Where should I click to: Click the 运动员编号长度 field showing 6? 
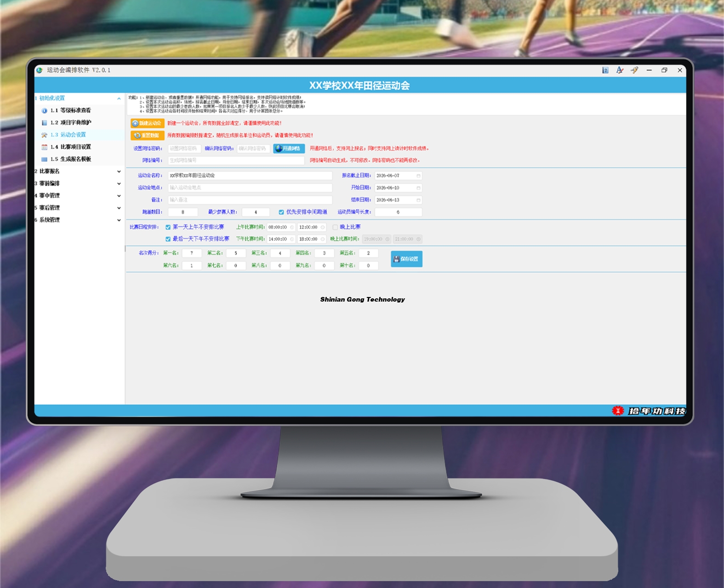(398, 212)
